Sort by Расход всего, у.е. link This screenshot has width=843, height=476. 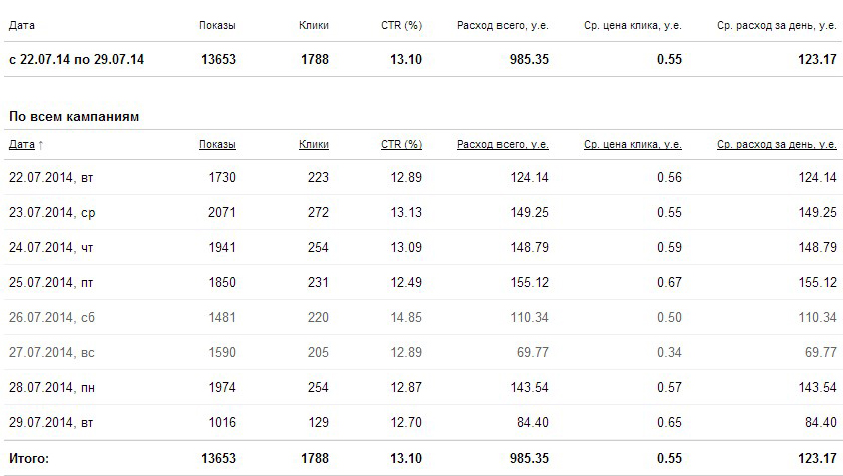pyautogui.click(x=503, y=145)
